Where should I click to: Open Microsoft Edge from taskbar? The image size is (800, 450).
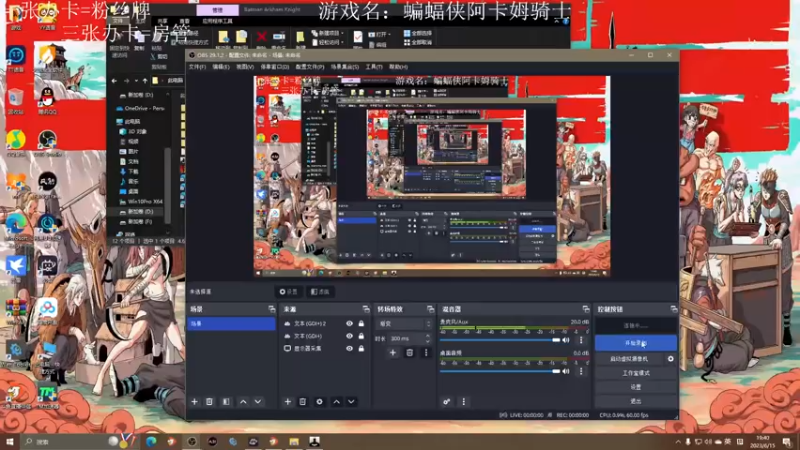click(x=151, y=441)
